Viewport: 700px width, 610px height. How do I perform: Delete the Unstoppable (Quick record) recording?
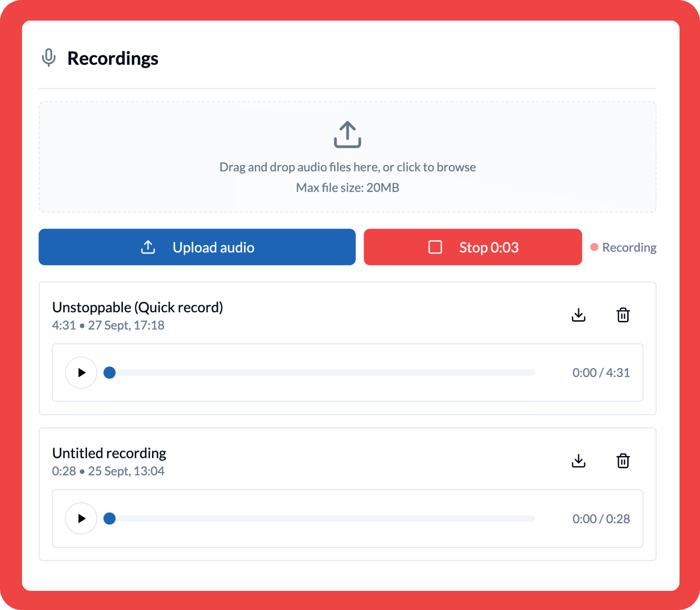pos(623,315)
